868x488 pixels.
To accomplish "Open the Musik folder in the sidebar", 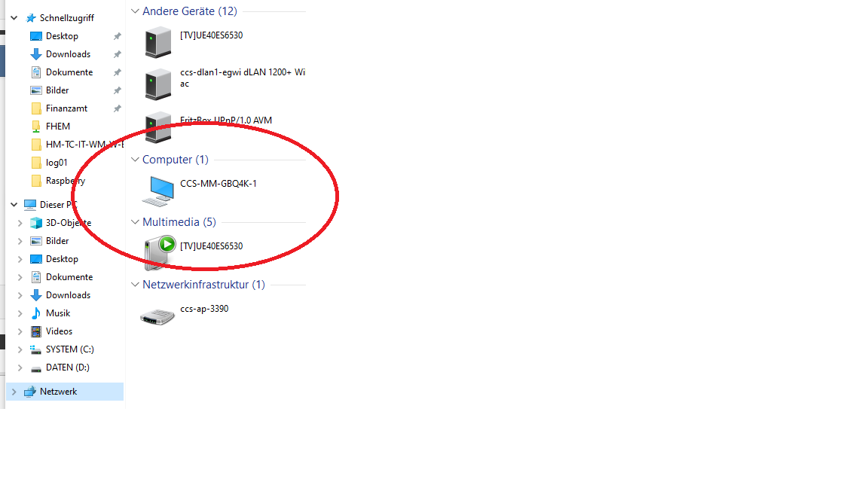I will click(x=57, y=313).
